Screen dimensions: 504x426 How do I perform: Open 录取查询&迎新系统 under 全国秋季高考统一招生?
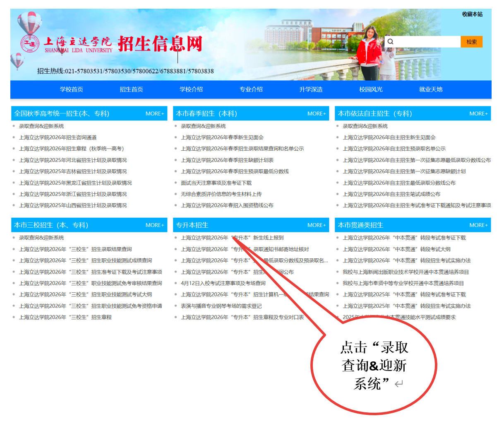click(41, 126)
